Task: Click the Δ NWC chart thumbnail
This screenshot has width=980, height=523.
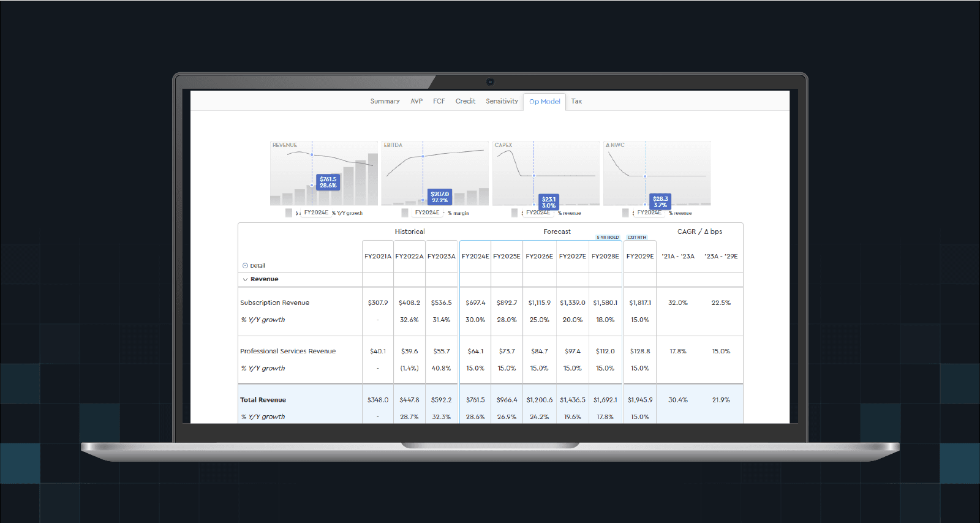Action: [657, 173]
